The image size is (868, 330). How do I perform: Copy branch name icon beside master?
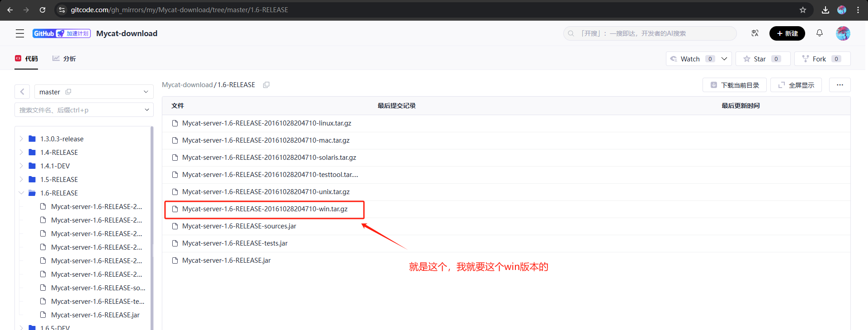click(x=68, y=92)
